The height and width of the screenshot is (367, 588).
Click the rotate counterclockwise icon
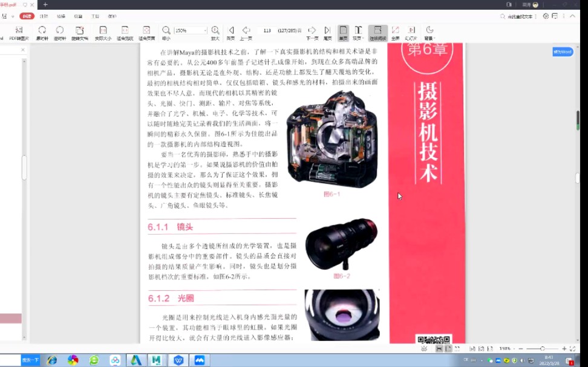click(x=60, y=29)
